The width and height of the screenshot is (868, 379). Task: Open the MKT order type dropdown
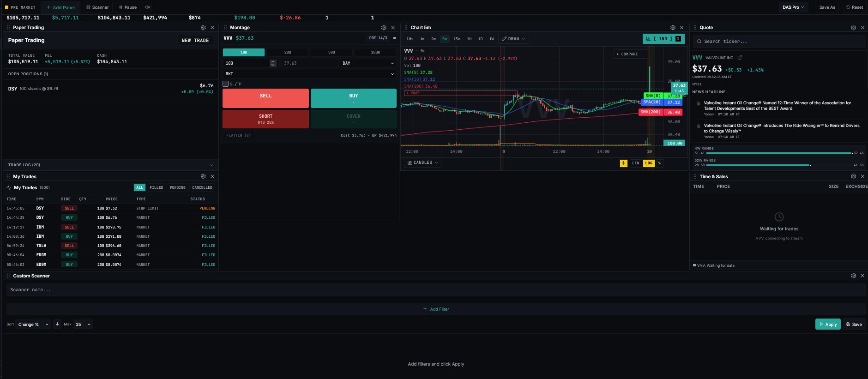coord(309,74)
